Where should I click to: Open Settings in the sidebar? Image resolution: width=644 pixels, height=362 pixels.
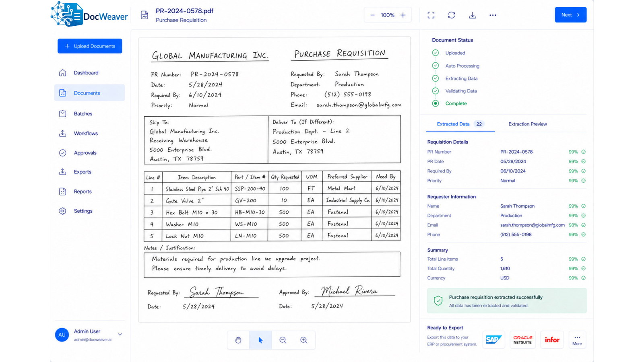coord(89,211)
